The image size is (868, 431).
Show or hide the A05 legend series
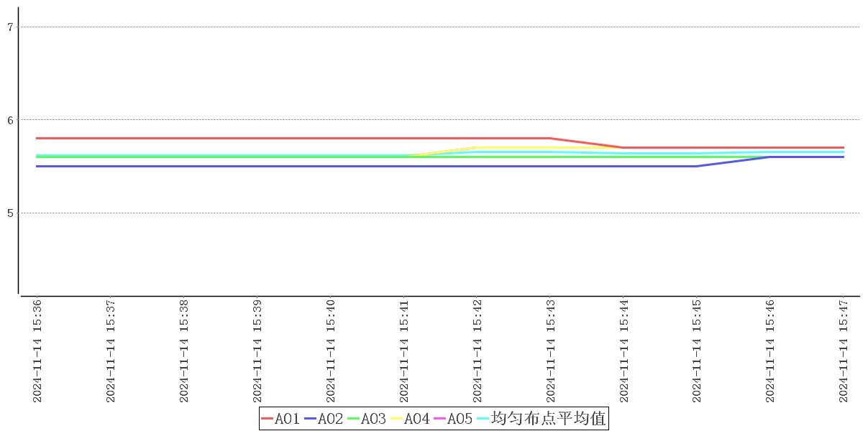pyautogui.click(x=453, y=419)
